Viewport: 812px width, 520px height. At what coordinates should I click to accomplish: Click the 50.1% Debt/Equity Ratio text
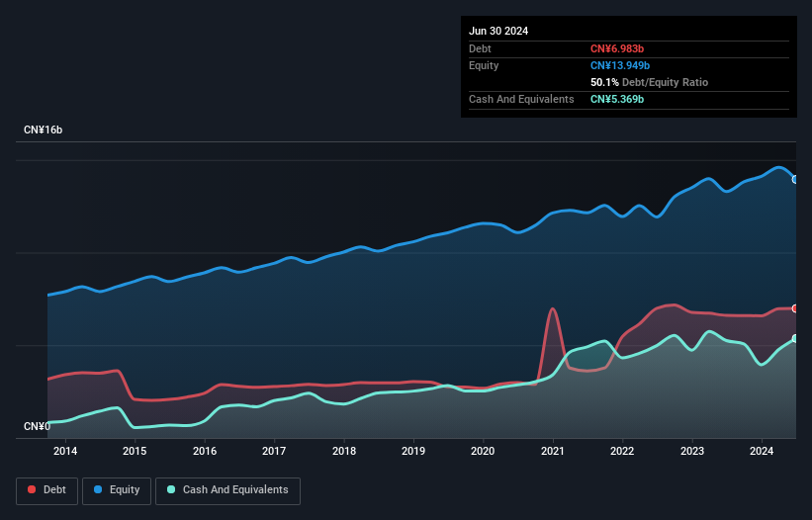pos(649,82)
